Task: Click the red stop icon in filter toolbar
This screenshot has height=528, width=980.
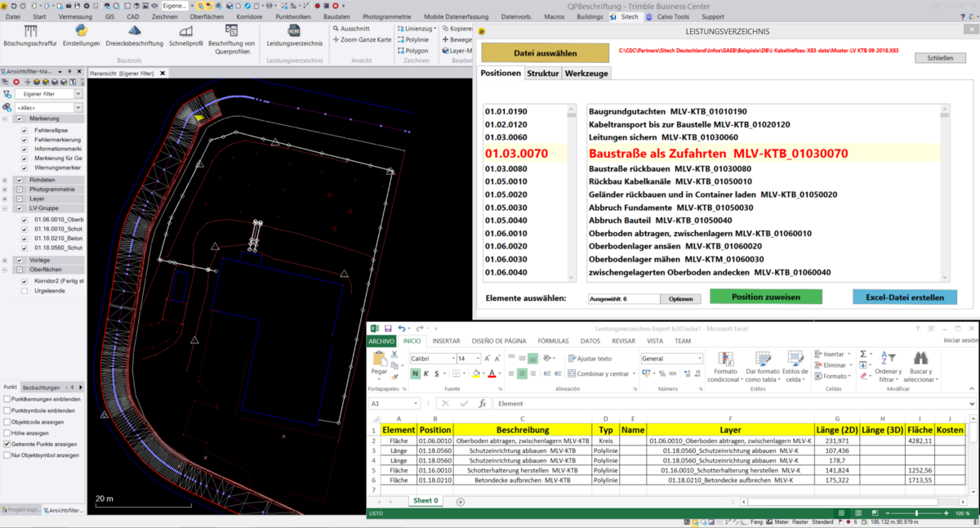Action: pyautogui.click(x=16, y=82)
